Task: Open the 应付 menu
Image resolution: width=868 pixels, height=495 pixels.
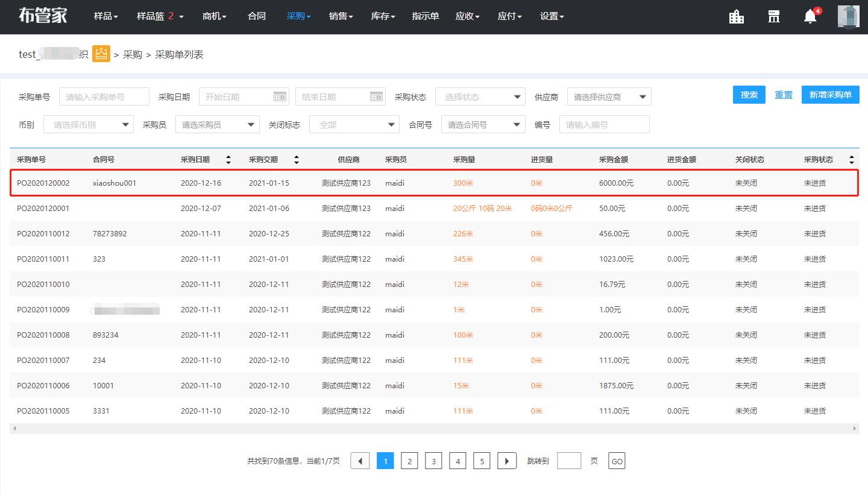Action: (510, 16)
